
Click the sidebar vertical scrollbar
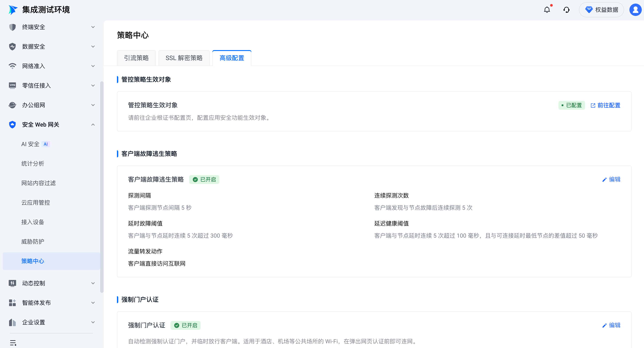point(102,187)
